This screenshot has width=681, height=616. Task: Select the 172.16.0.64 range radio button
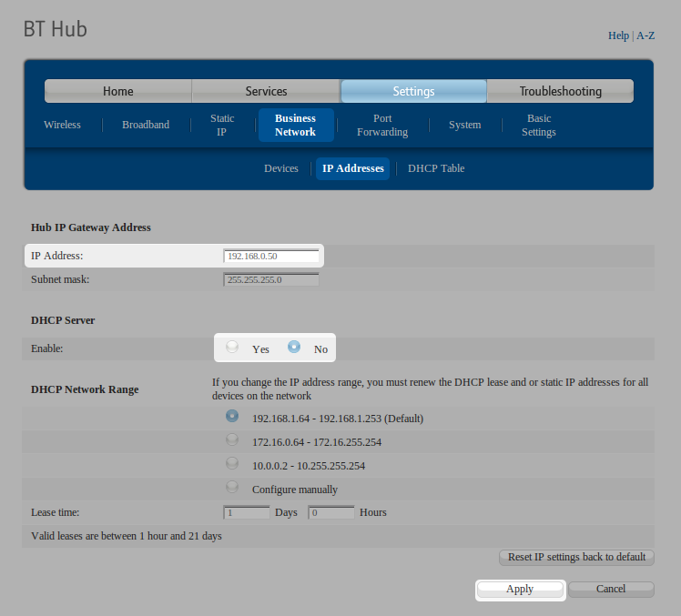(x=232, y=439)
